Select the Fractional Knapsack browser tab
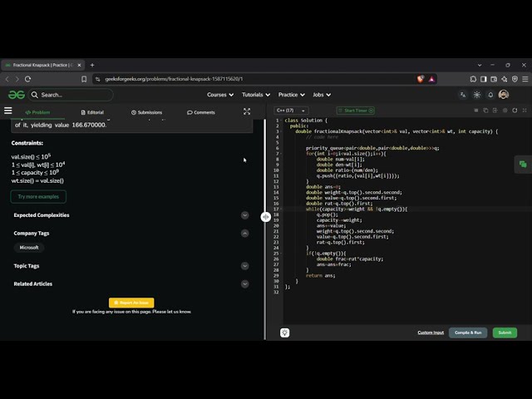This screenshot has height=399, width=532. [x=42, y=65]
